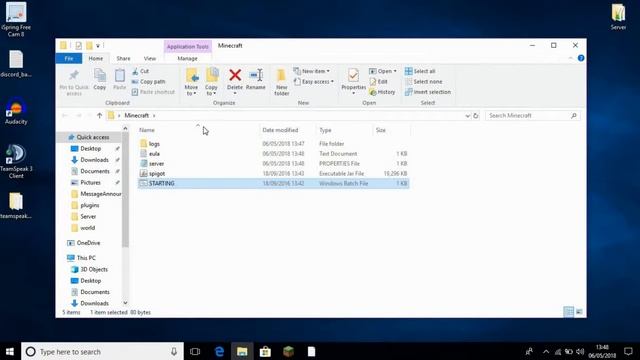Expand address bar history dropdown

pyautogui.click(x=467, y=116)
